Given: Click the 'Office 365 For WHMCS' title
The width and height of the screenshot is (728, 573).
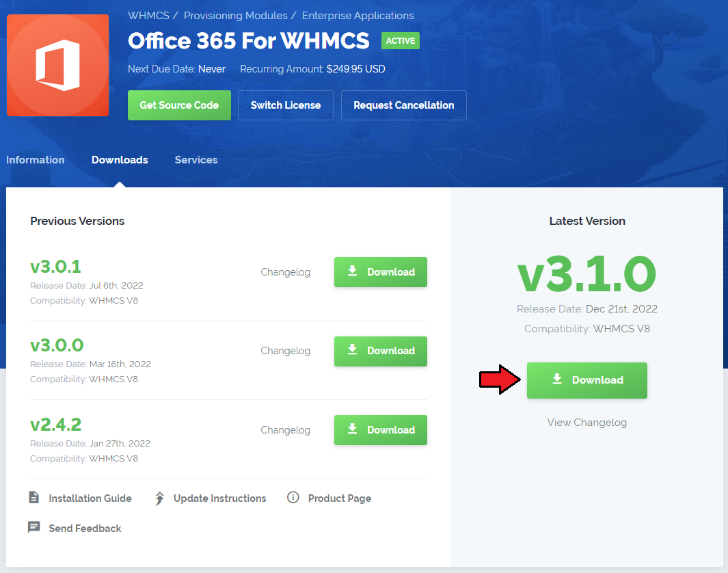Looking at the screenshot, I should [x=248, y=41].
